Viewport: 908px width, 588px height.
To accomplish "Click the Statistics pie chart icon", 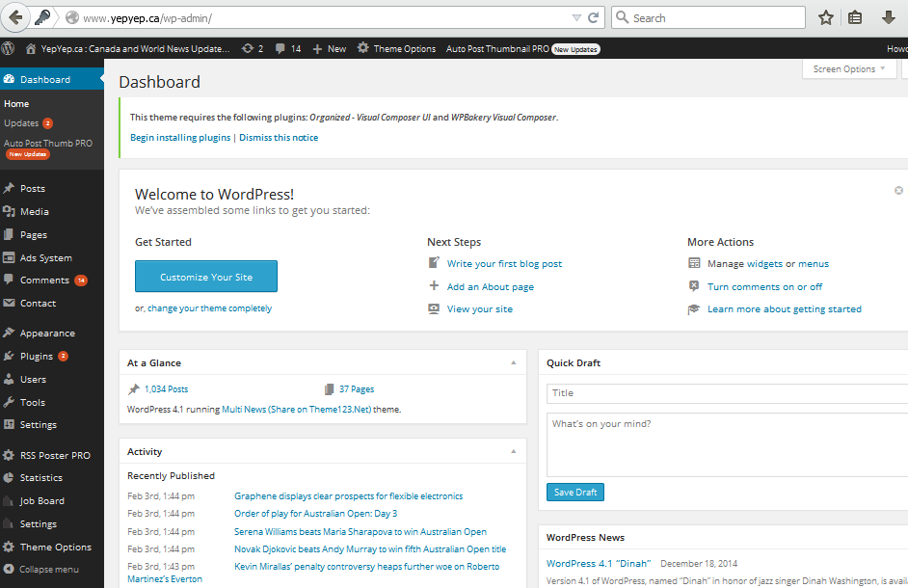I will 9,478.
